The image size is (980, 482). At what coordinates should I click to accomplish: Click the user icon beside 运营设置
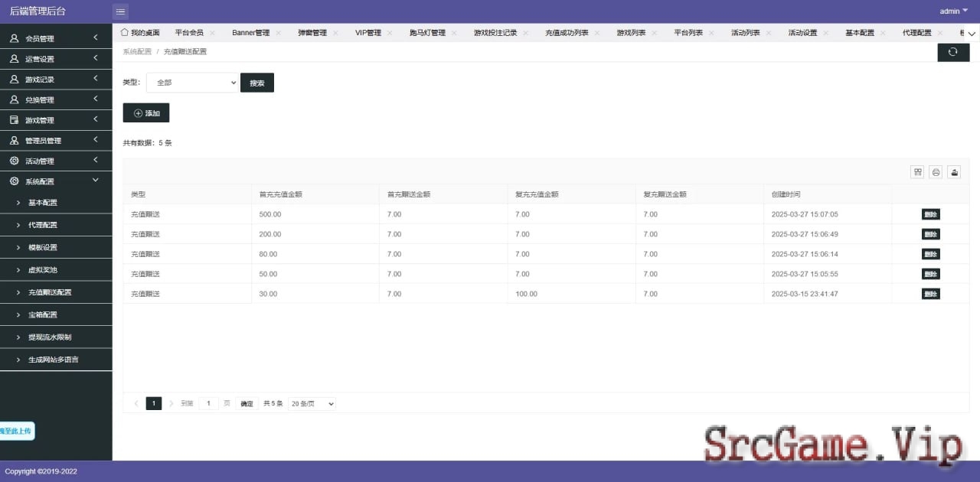[14, 59]
